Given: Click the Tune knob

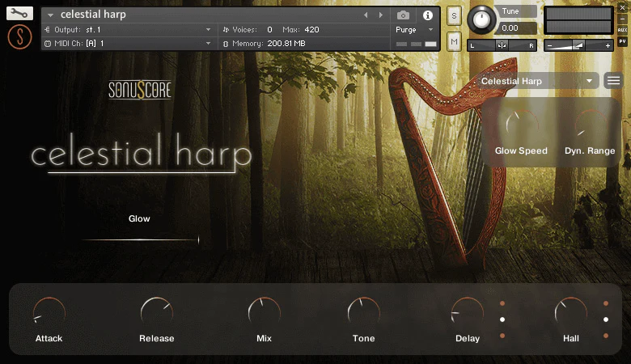Looking at the screenshot, I should pyautogui.click(x=481, y=19).
